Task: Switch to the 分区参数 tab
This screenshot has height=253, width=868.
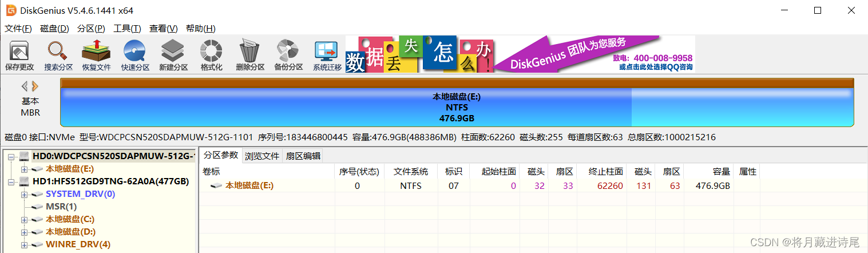Action: pyautogui.click(x=220, y=155)
